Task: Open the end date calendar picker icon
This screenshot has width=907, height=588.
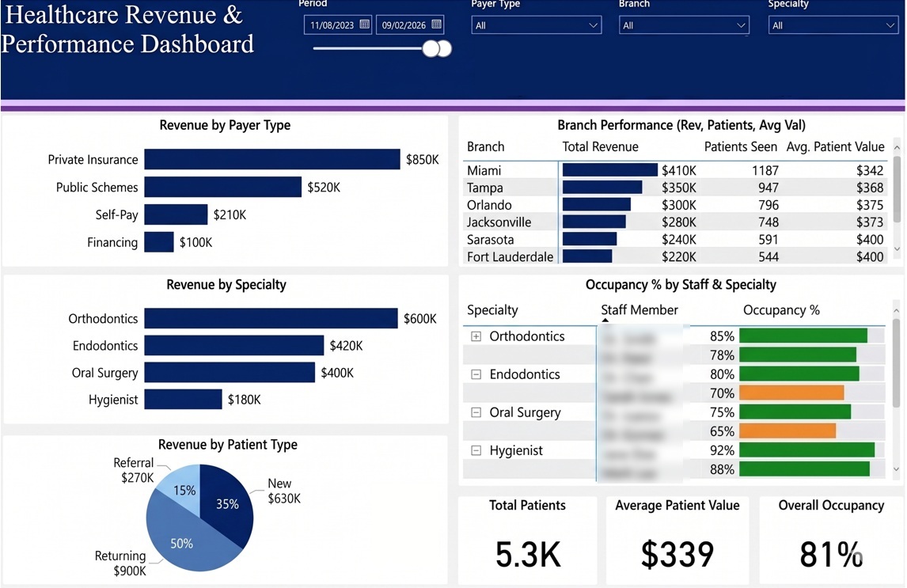Action: coord(437,25)
